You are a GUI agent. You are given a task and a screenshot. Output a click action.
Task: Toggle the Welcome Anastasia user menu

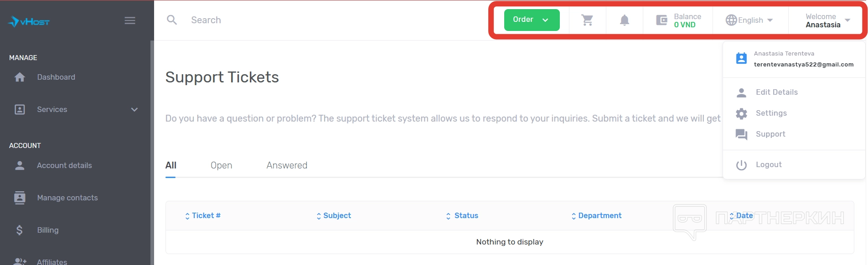tap(827, 20)
